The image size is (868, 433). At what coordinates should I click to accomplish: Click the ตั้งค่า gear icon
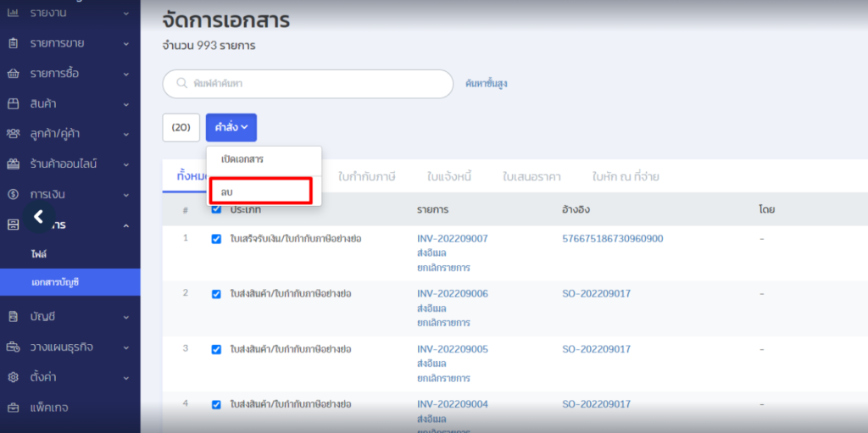click(x=13, y=377)
